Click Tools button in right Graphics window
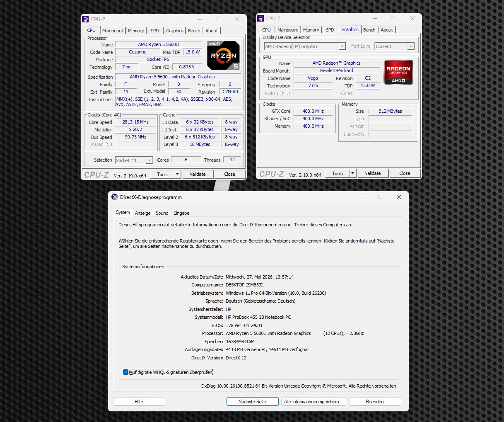 pos(338,173)
